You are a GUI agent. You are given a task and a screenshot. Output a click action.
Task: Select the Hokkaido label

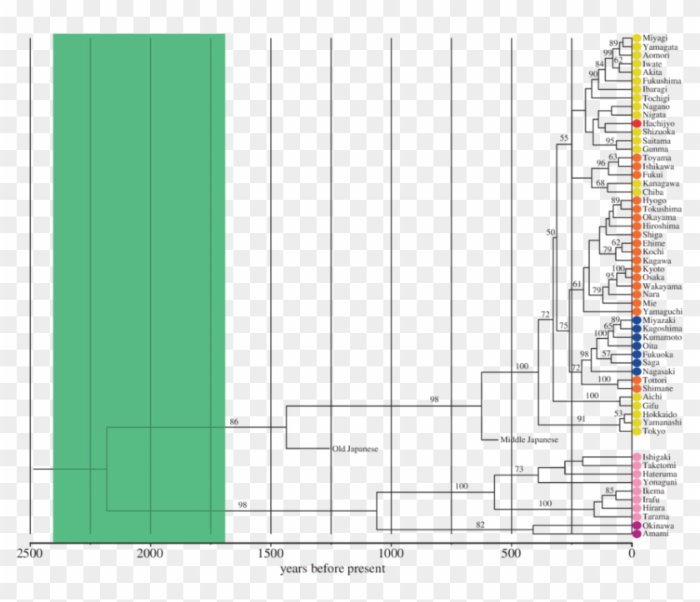click(659, 415)
